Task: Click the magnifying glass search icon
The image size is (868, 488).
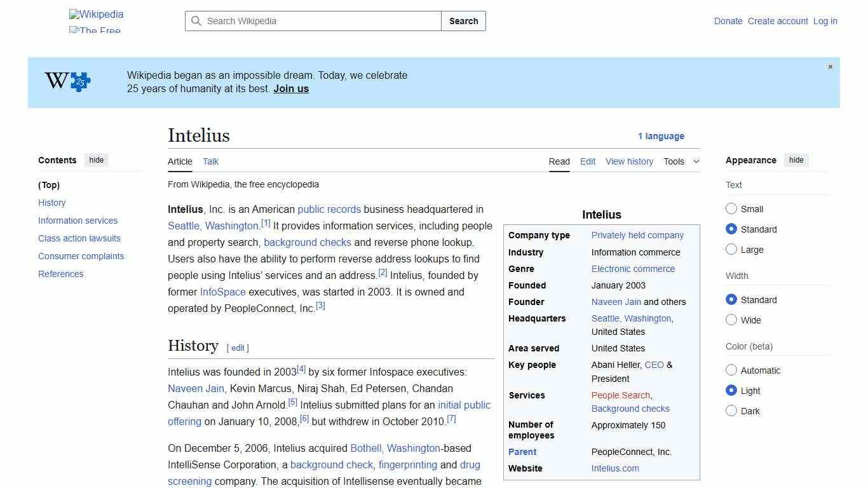Action: [x=196, y=21]
